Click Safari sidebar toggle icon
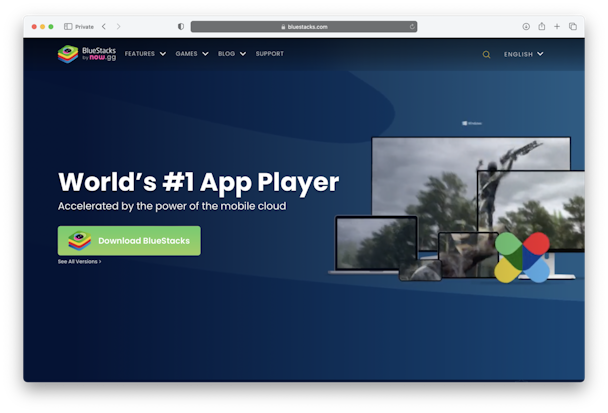608x413 pixels. [68, 26]
